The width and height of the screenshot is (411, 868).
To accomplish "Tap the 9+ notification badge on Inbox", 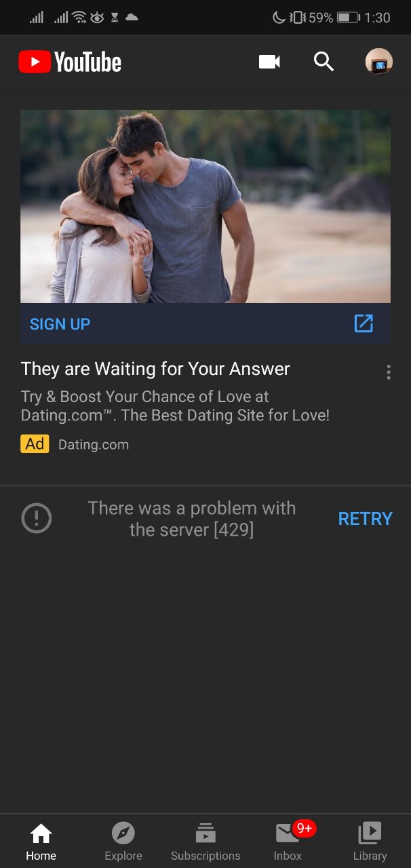I will tap(305, 828).
